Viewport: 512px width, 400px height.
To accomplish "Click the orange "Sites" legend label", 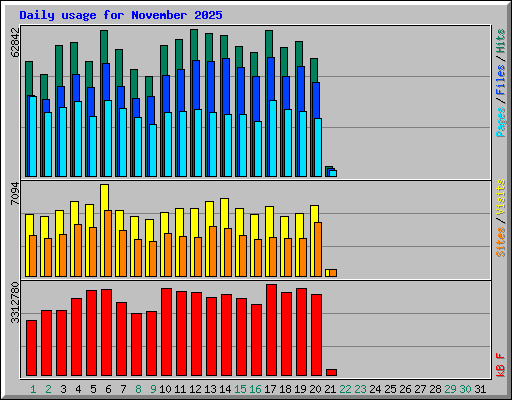I will 500,242.
